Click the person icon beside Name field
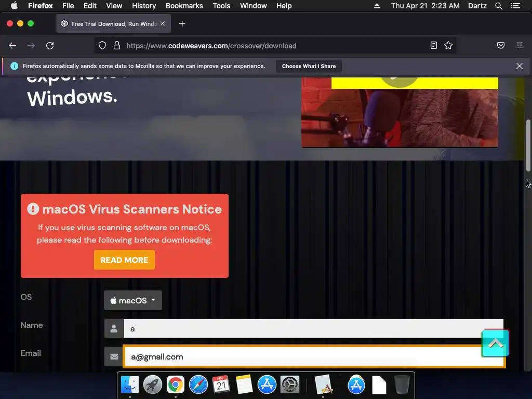Viewport: 532px width, 399px height. tap(114, 328)
